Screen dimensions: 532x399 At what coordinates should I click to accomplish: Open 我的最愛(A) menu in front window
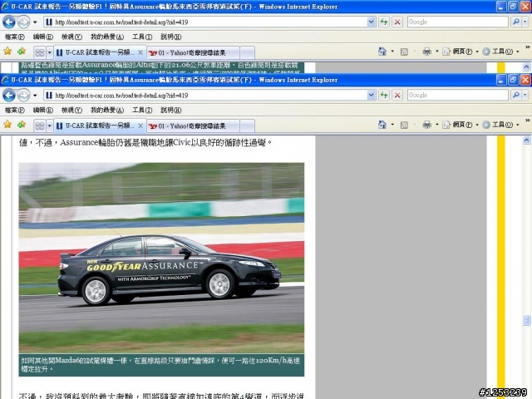pyautogui.click(x=107, y=110)
